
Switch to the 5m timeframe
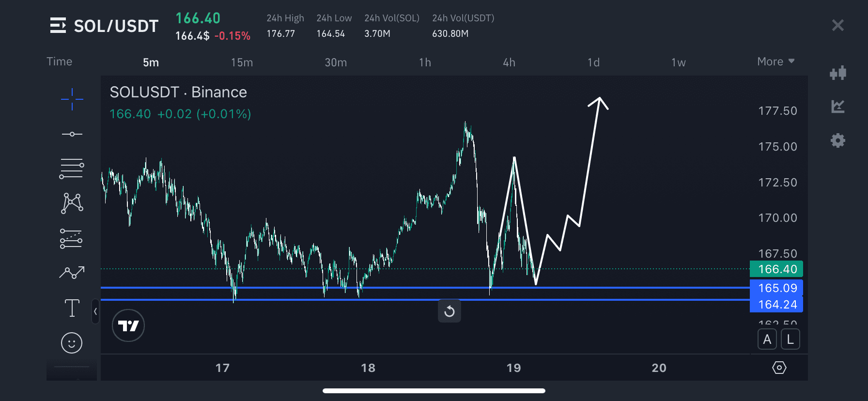pyautogui.click(x=151, y=62)
